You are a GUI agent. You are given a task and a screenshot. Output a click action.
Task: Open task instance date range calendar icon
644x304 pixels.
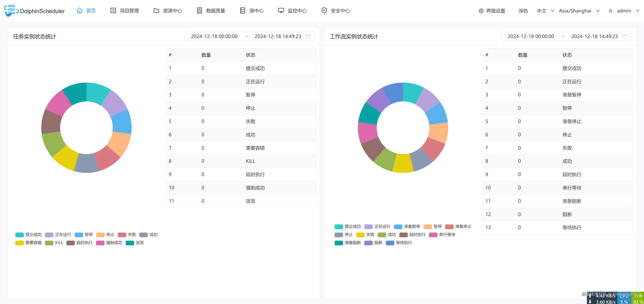click(x=308, y=37)
